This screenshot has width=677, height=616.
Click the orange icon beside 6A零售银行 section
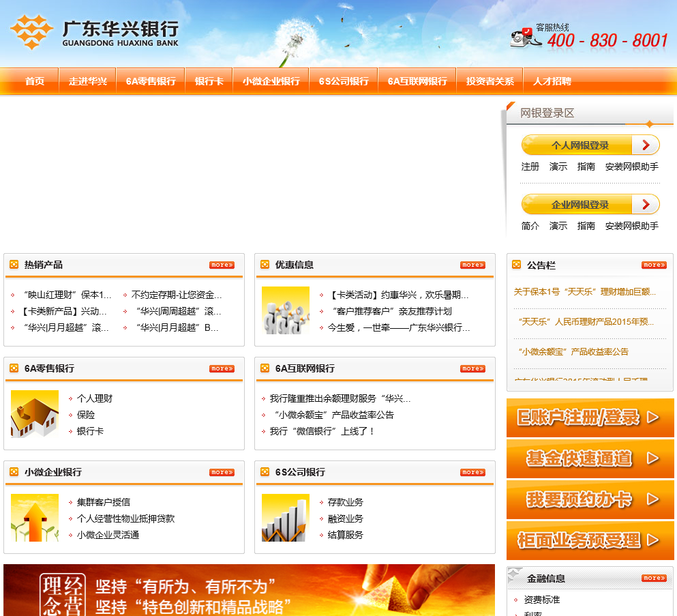coord(14,368)
